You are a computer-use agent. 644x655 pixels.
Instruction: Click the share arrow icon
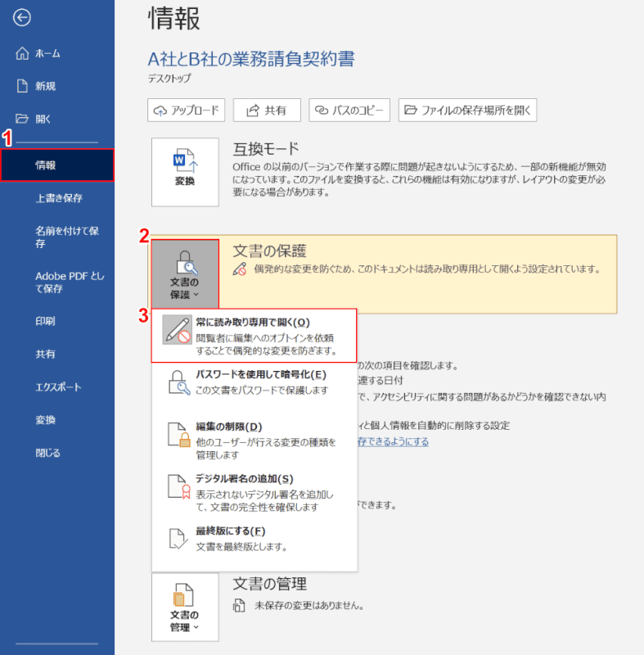(x=253, y=111)
